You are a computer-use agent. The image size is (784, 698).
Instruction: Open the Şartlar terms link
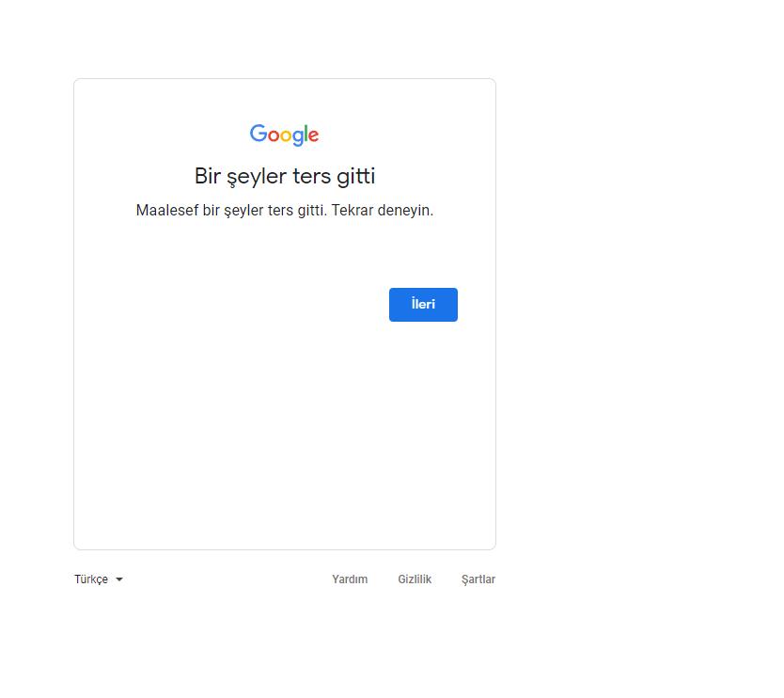tap(478, 579)
